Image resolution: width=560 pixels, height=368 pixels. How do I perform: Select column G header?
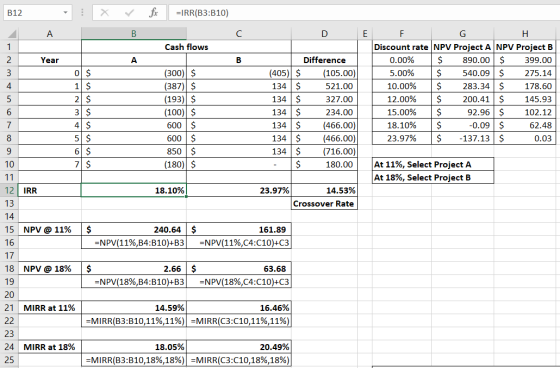462,34
